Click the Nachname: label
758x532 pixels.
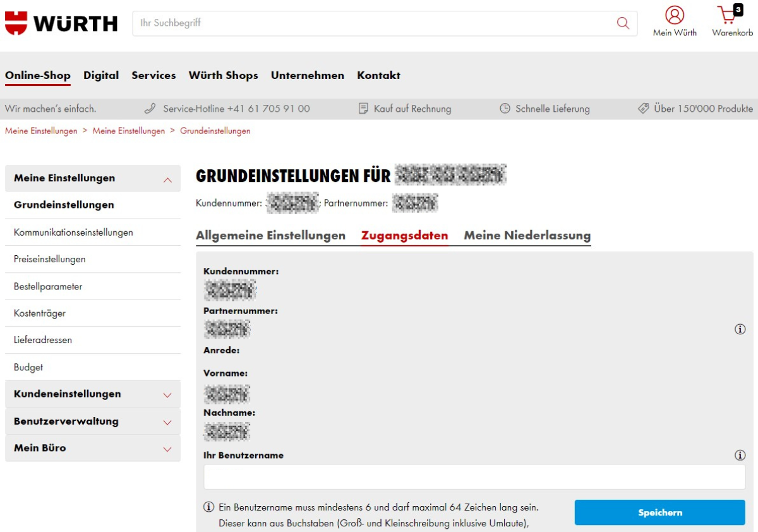[x=229, y=413]
